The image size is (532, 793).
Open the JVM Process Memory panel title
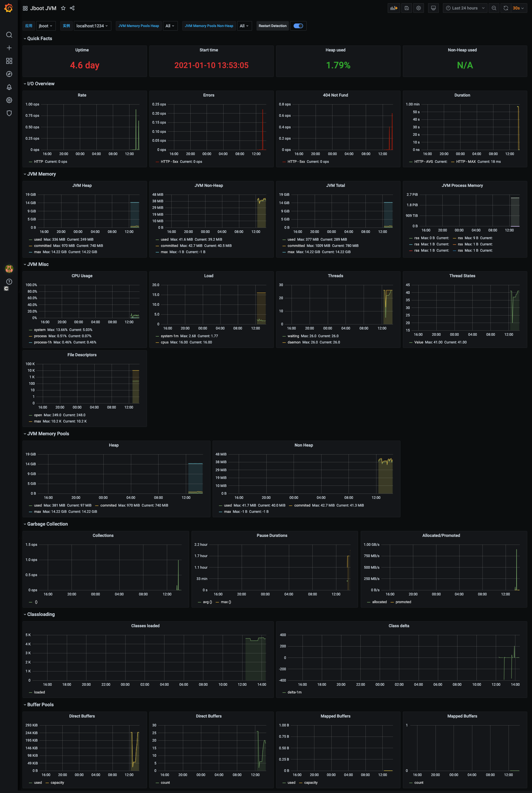462,185
